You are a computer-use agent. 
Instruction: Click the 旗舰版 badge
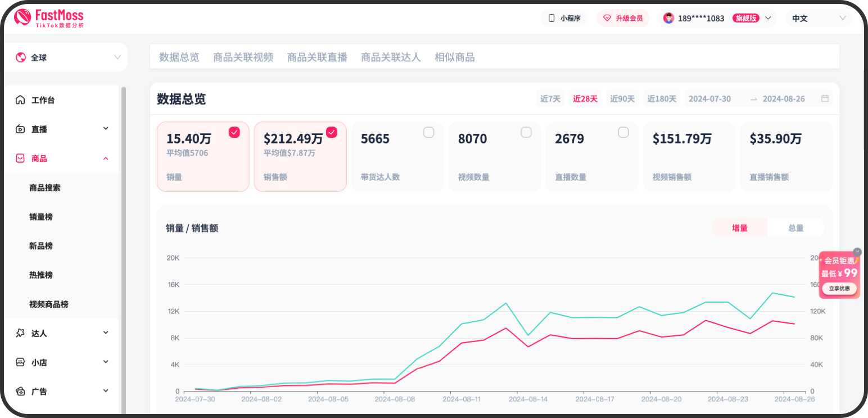click(746, 18)
